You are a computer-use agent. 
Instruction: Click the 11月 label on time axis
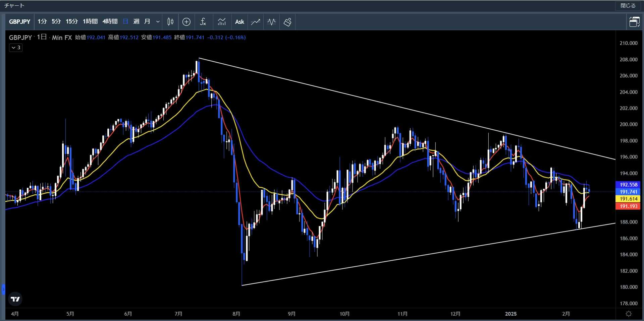coord(402,314)
